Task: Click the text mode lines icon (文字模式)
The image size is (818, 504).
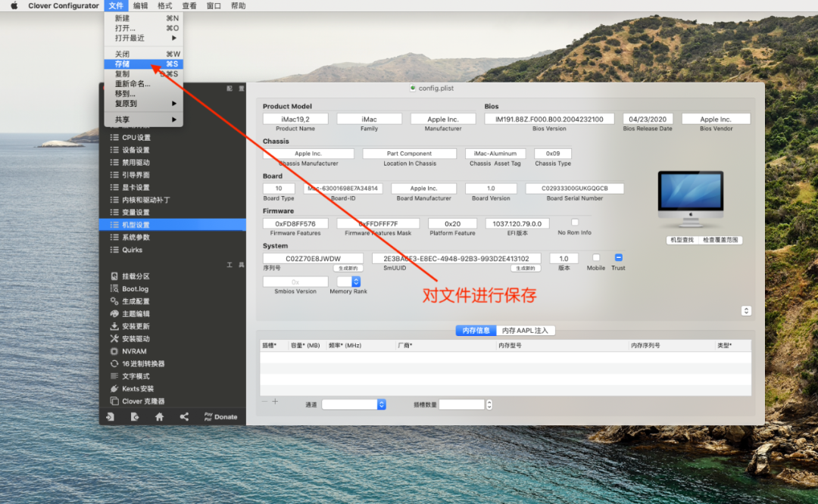Action: click(114, 376)
